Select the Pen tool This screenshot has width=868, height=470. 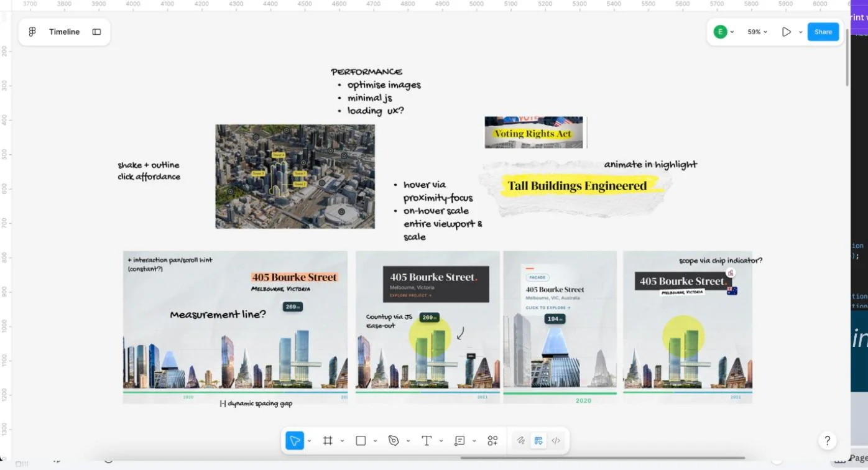(x=394, y=441)
